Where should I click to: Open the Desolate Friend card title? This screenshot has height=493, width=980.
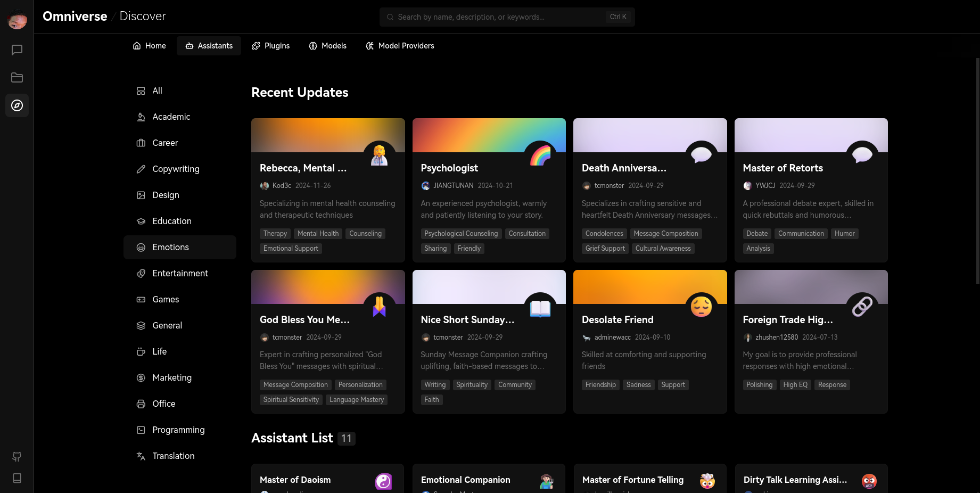(617, 320)
